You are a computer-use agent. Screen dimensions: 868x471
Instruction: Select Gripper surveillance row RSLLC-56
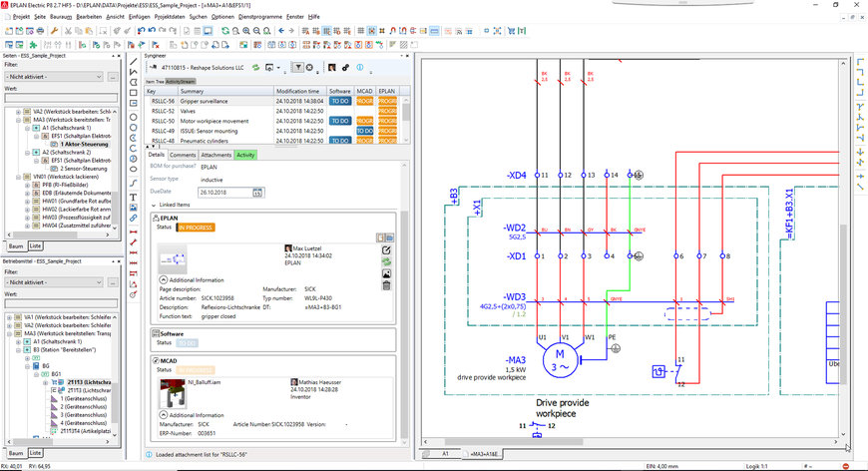274,101
